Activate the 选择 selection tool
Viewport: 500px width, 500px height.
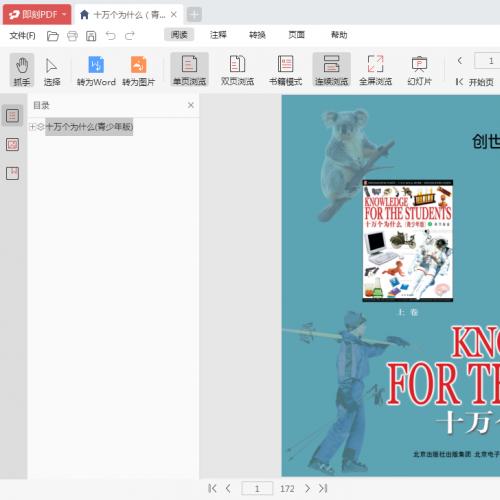click(x=52, y=71)
